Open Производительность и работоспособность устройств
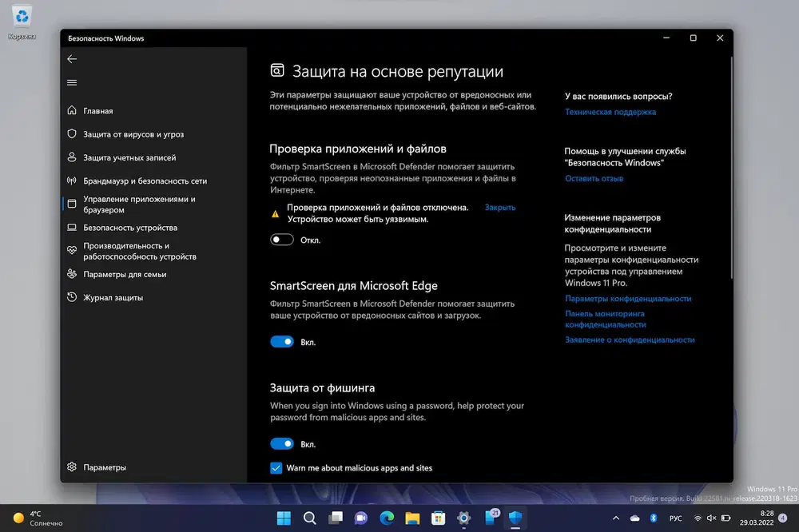799x532 pixels. [153, 251]
